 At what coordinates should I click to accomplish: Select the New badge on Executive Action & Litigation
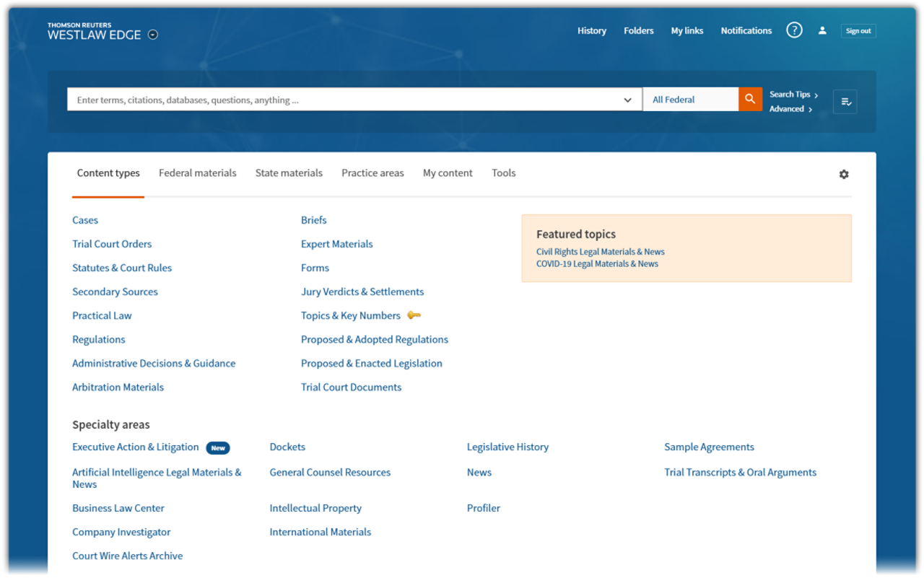(218, 447)
